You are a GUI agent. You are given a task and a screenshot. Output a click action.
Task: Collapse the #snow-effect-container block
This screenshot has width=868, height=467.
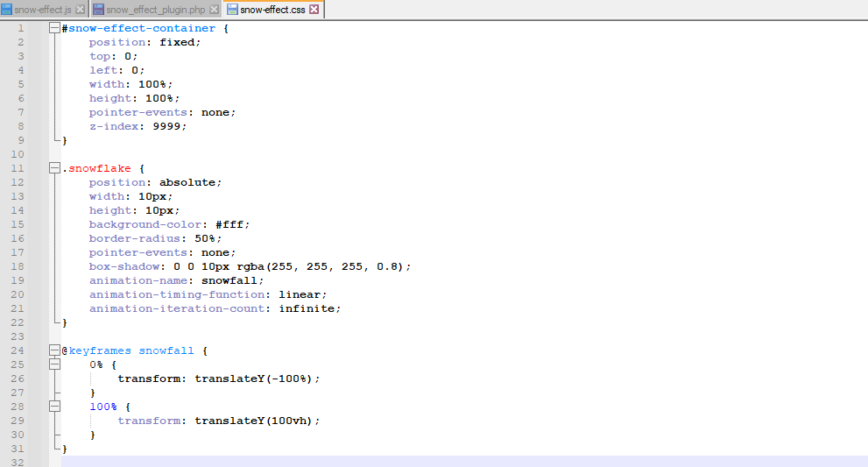[x=55, y=28]
